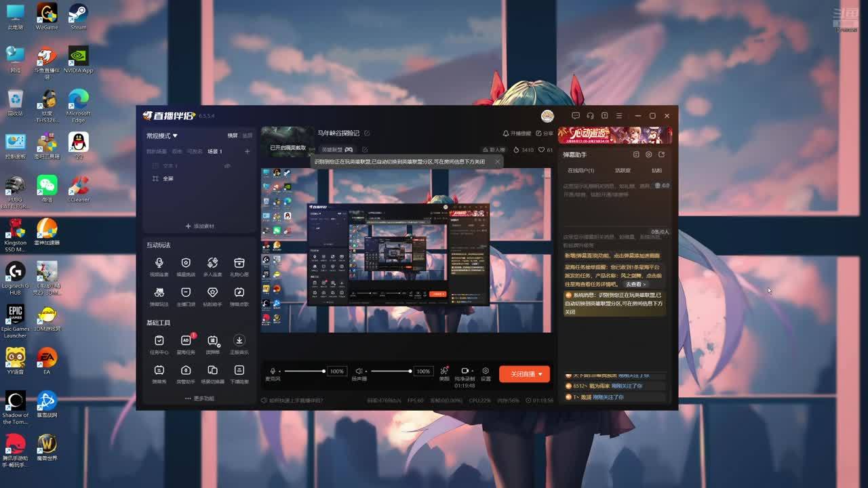Expand the microphone device dropdown arrow

pyautogui.click(x=279, y=371)
